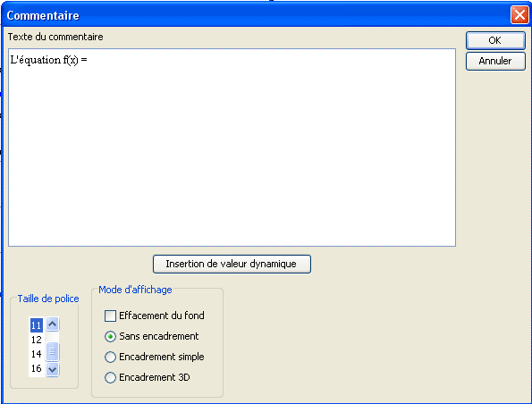Image resolution: width=532 pixels, height=404 pixels.
Task: Choose the Encadrement simple option
Action: pos(110,358)
